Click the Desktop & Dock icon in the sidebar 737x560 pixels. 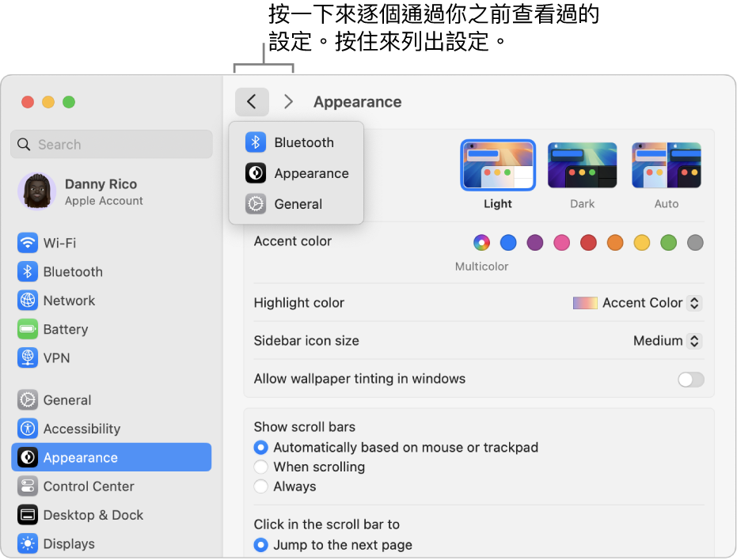(x=28, y=515)
